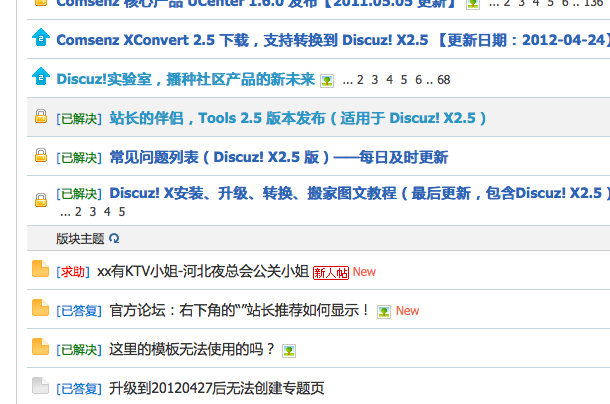
Task: Click the refresh icon next to 版块主题
Action: click(x=114, y=238)
